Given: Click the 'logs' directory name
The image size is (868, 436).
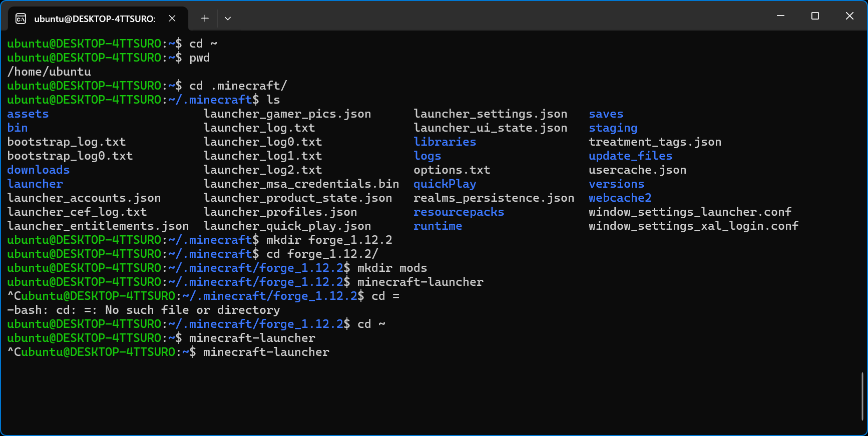Looking at the screenshot, I should 427,156.
